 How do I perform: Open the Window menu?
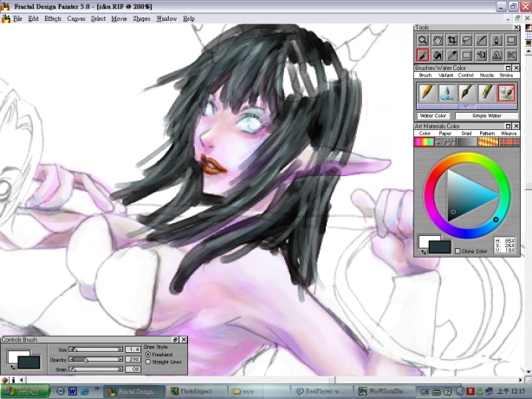(166, 19)
